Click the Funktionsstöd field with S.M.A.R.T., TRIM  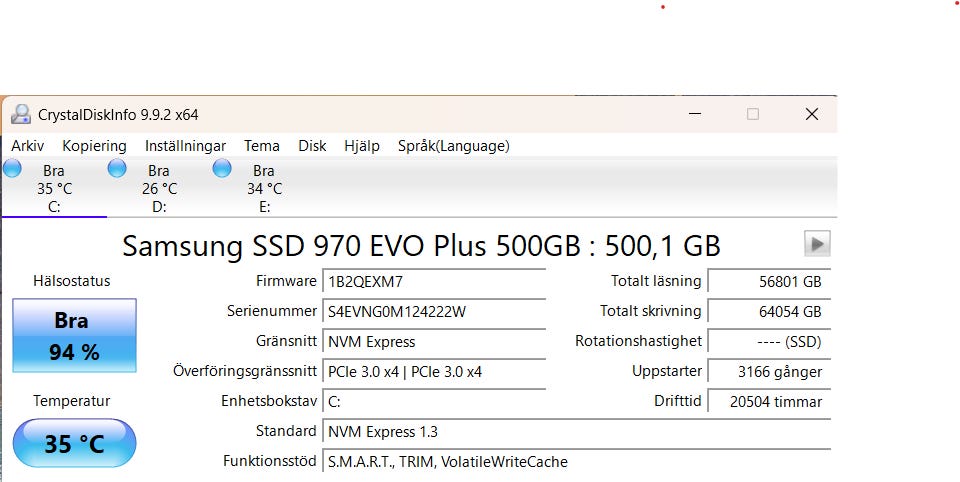(577, 462)
